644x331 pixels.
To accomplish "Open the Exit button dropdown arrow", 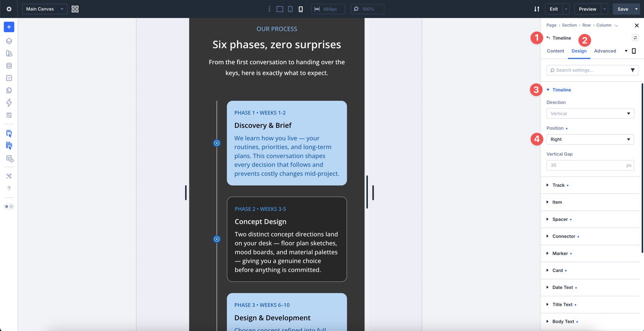I will (x=566, y=9).
